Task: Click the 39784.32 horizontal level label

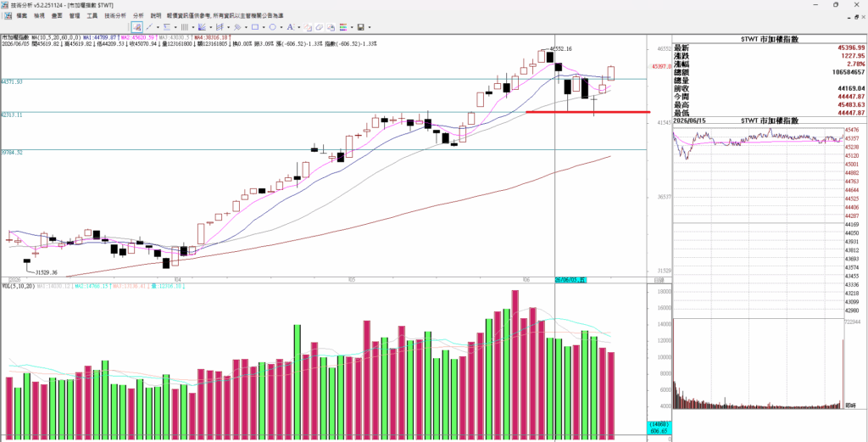Action: (12, 153)
